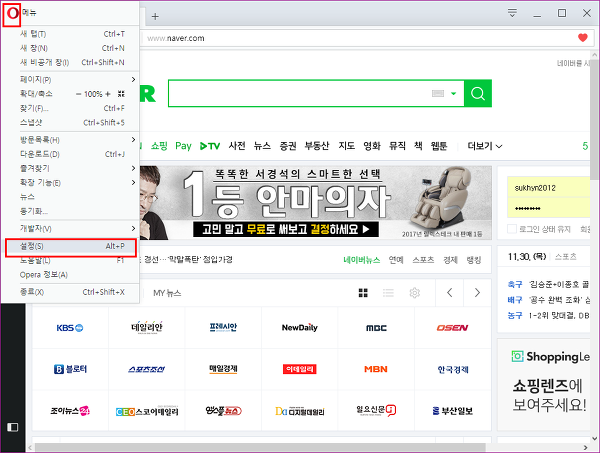Click the zoom in plus in menu

click(108, 94)
